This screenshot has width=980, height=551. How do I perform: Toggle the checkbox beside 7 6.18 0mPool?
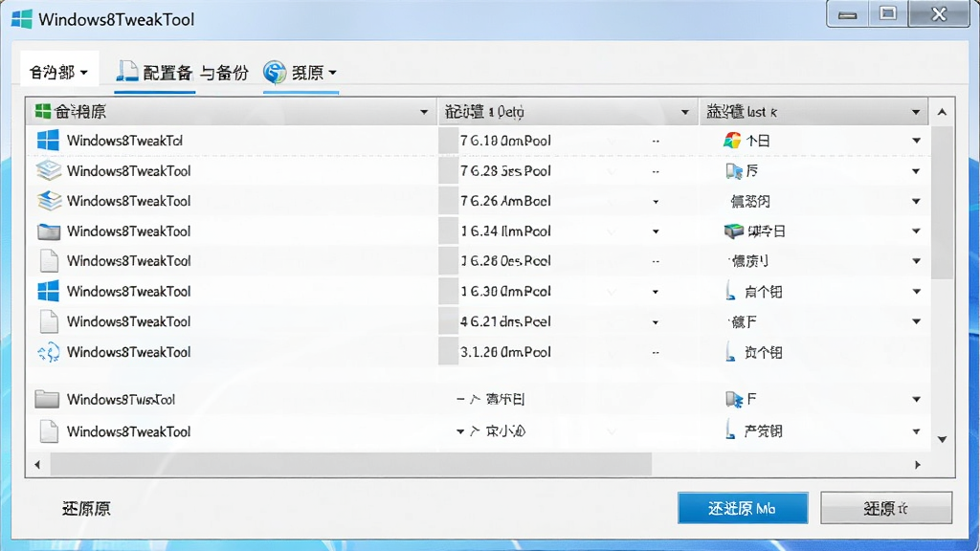click(x=448, y=141)
